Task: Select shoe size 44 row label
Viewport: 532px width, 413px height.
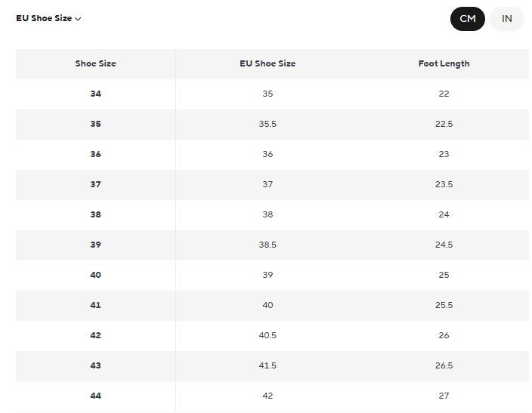Action: [x=95, y=396]
